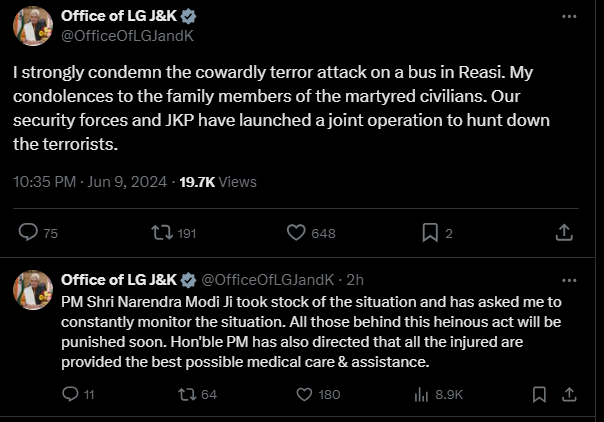The width and height of the screenshot is (604, 422).
Task: Share the PM Modi follow-up tweet
Action: pyautogui.click(x=568, y=394)
